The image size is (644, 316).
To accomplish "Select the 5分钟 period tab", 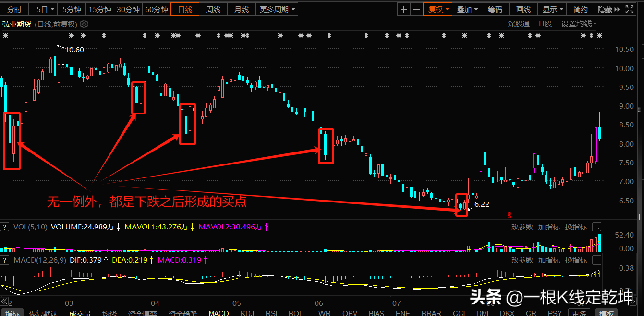I will 73,9.
